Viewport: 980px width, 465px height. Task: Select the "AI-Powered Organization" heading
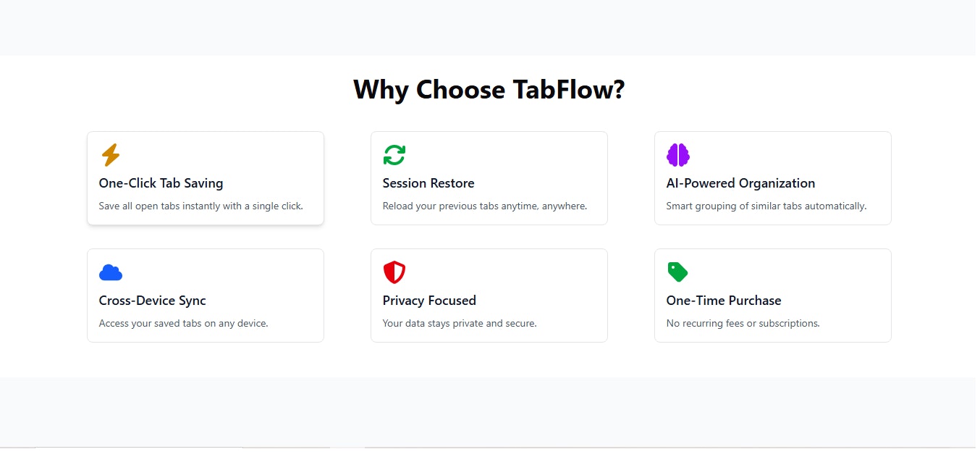tap(740, 183)
